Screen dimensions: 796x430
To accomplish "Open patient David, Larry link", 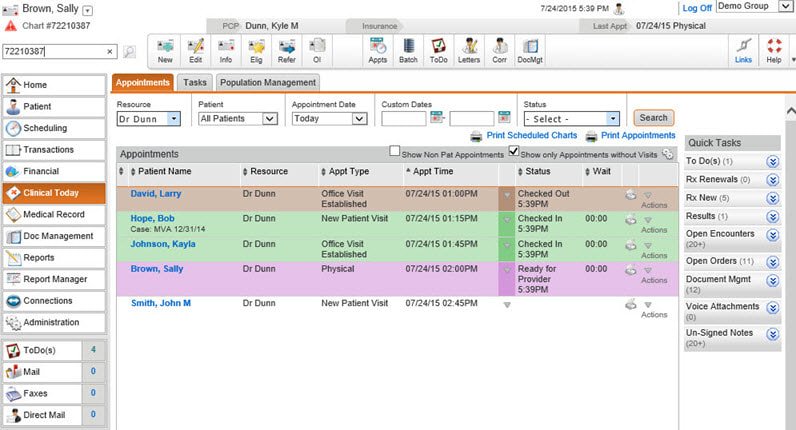I will 155,193.
